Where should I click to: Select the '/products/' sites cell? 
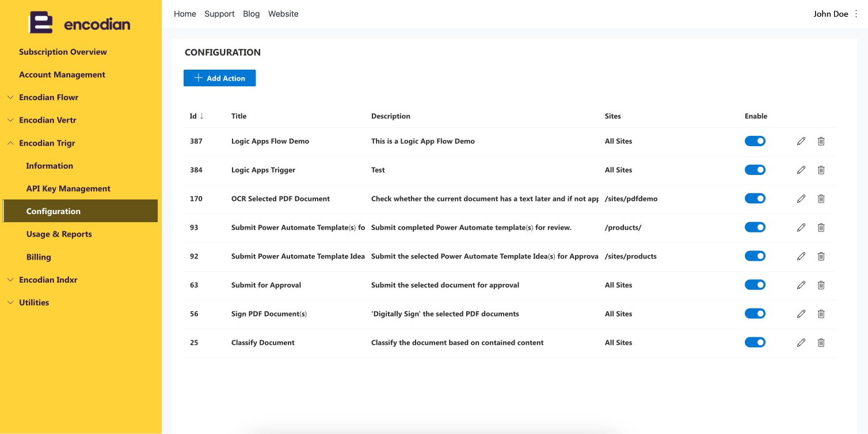[x=623, y=227]
